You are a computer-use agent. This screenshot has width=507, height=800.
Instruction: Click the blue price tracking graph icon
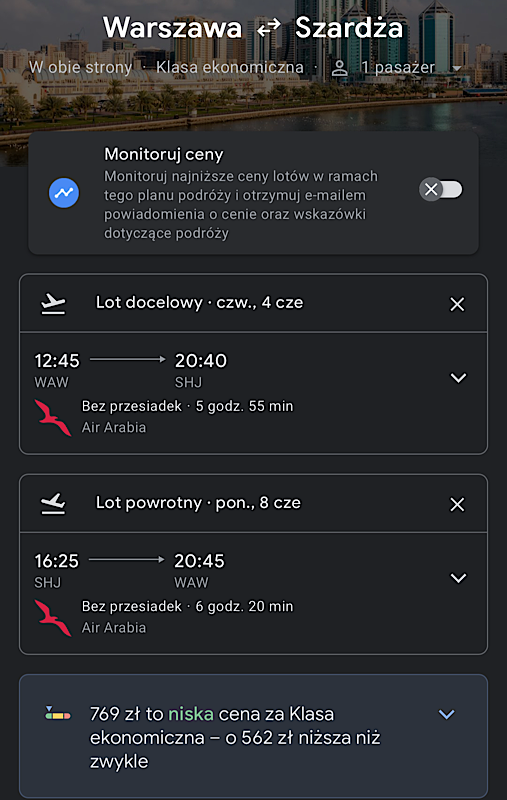(x=64, y=193)
